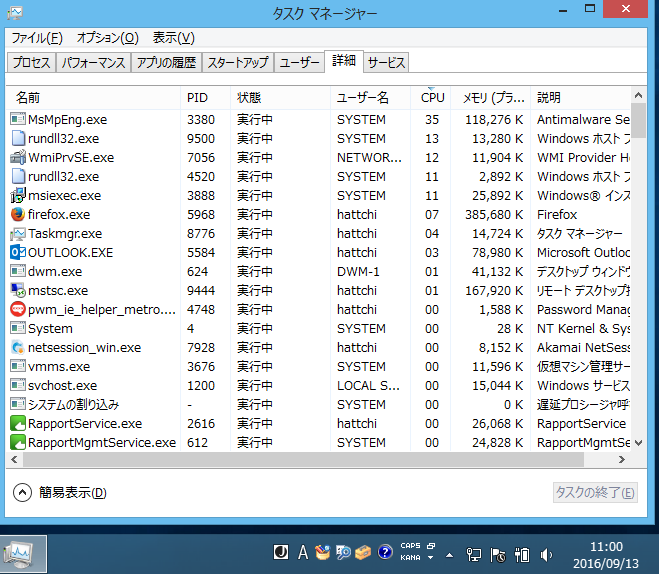Viewport: 659px width, 574px height.
Task: Click vertical scrollbar up arrow
Action: [x=638, y=95]
